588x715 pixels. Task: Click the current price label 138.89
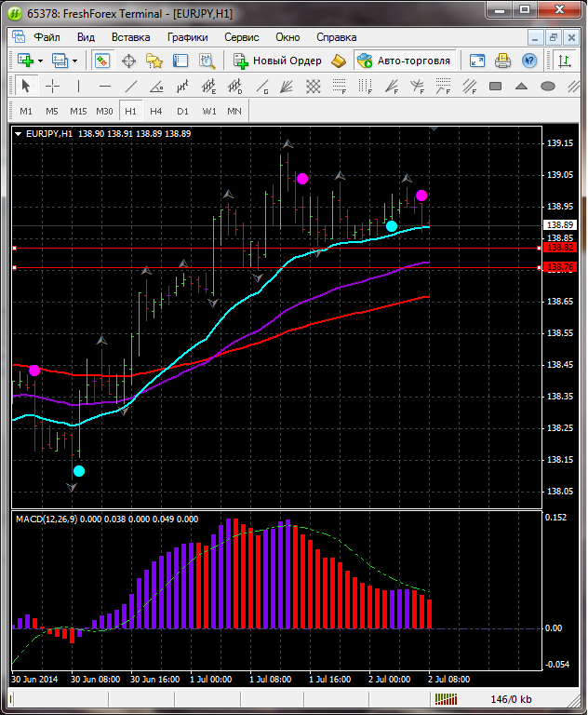pos(560,224)
